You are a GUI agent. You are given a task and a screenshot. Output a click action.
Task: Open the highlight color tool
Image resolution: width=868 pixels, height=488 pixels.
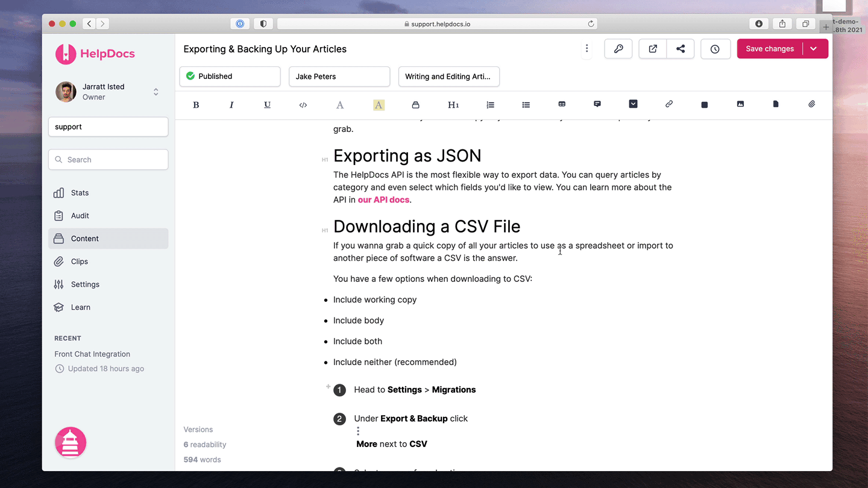(379, 105)
